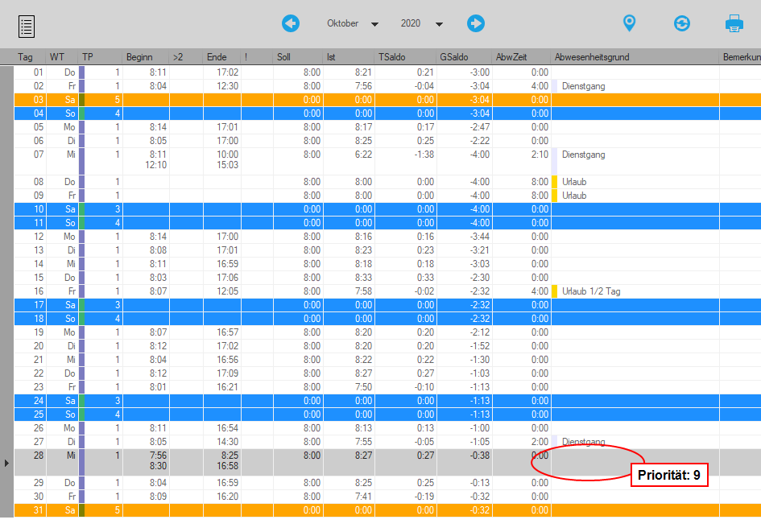Click end time 16:58 on day 28

point(228,466)
